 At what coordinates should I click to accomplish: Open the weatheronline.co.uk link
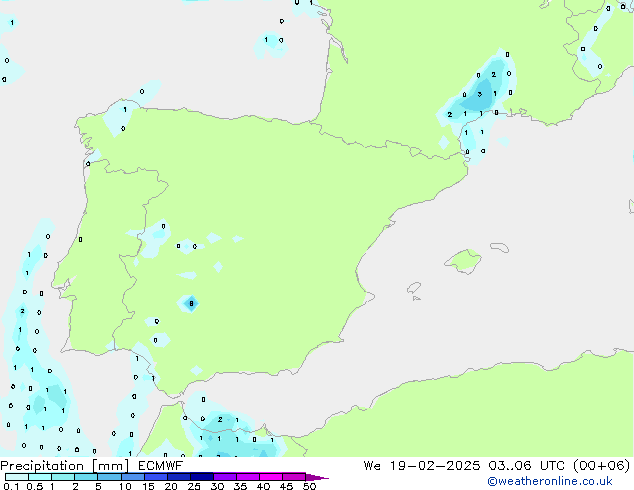550,481
